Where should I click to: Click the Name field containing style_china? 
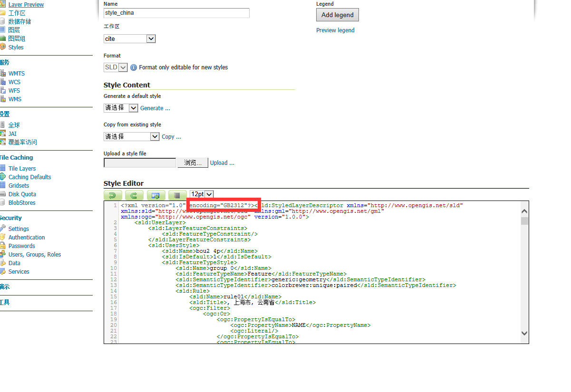coord(176,13)
